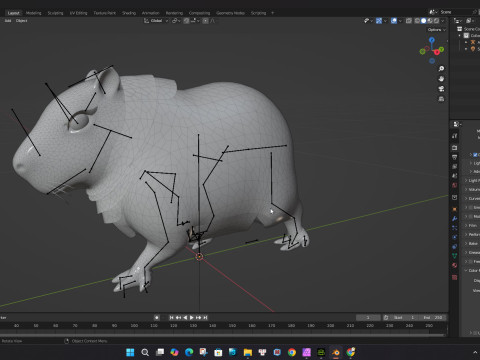Select Wireframe viewport shading

point(417,21)
